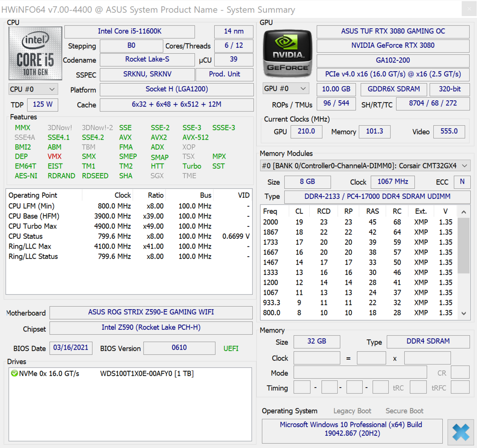Click the ROPs / TMUs 96 / 544 field
Viewport: 477px width, 448px height.
click(336, 103)
